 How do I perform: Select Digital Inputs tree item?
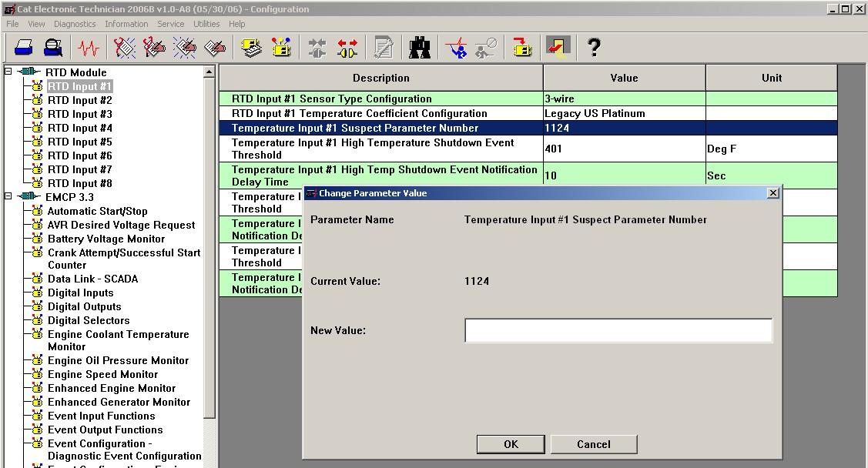click(80, 292)
